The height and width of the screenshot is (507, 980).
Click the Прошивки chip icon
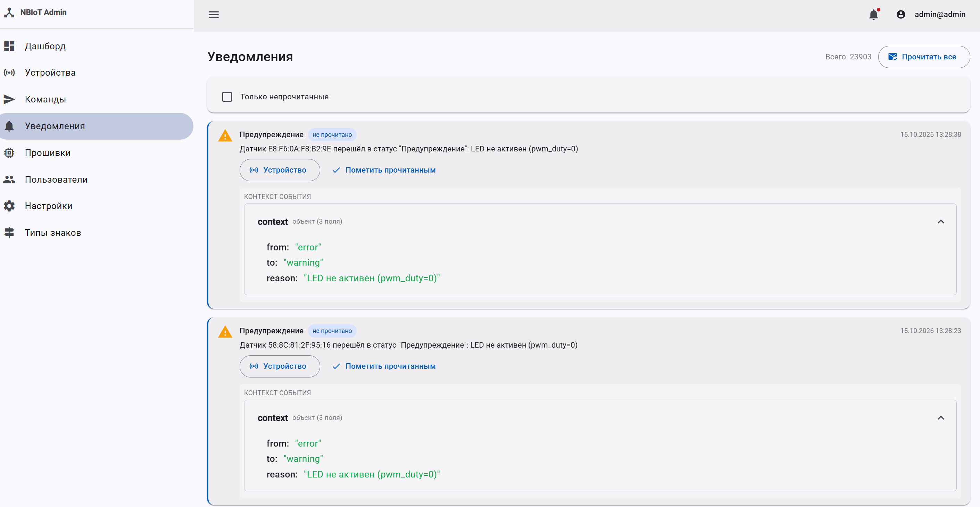[x=9, y=153]
